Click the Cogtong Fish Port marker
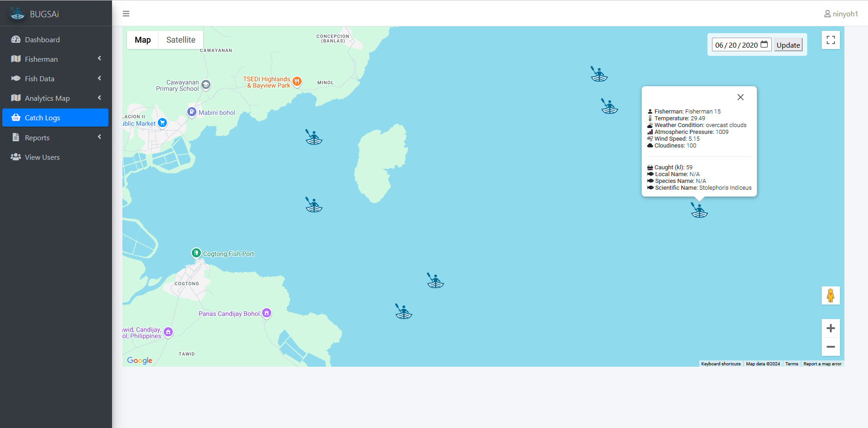 tap(196, 253)
